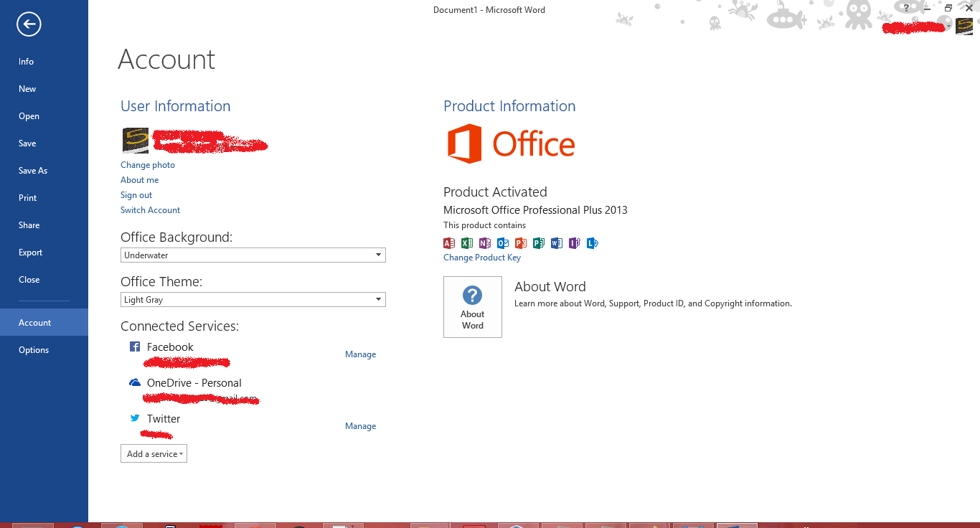Open the Share page

[44, 225]
